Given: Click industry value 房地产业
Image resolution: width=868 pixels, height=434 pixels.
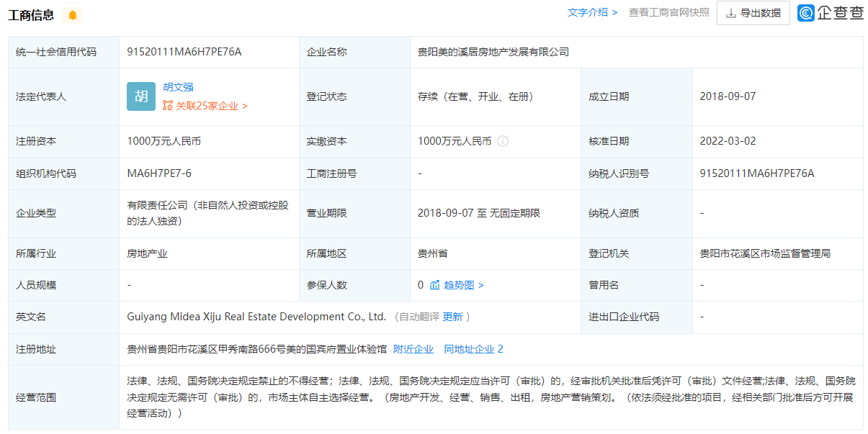Looking at the screenshot, I should (x=147, y=253).
